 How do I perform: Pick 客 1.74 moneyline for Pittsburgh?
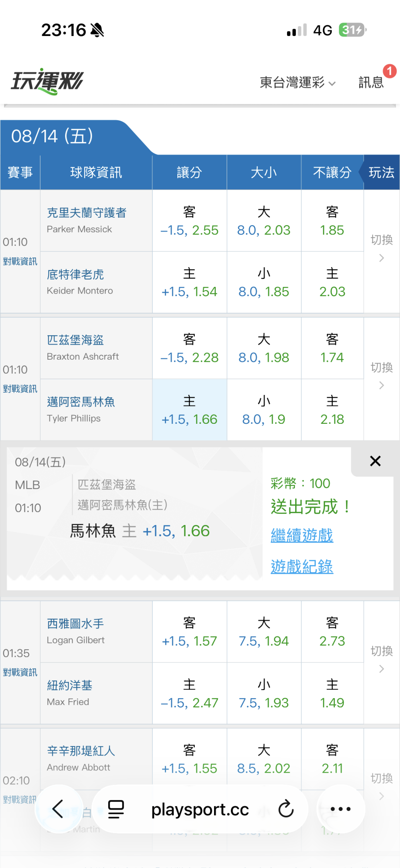pos(332,349)
